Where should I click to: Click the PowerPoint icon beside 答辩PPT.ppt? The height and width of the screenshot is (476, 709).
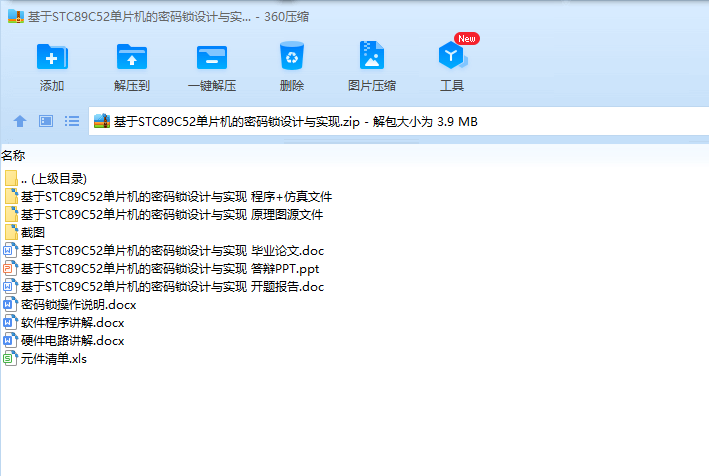(10, 269)
